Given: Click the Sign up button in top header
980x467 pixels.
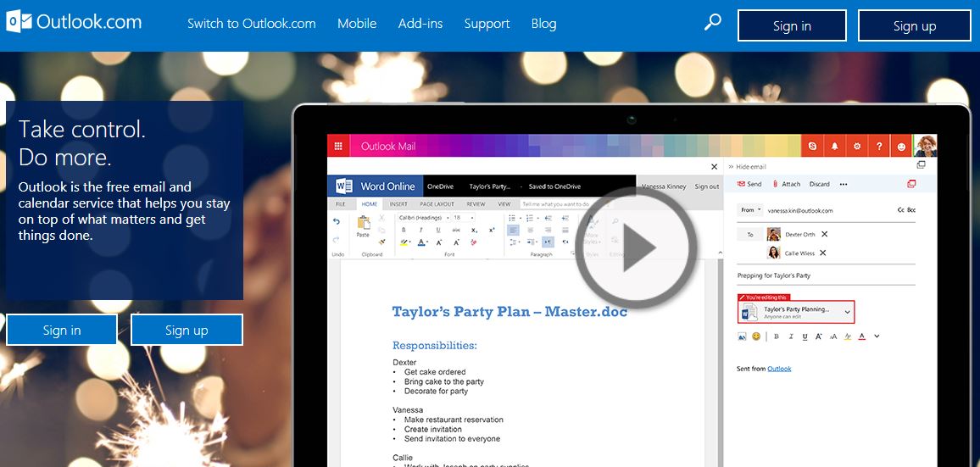Looking at the screenshot, I should point(915,25).
